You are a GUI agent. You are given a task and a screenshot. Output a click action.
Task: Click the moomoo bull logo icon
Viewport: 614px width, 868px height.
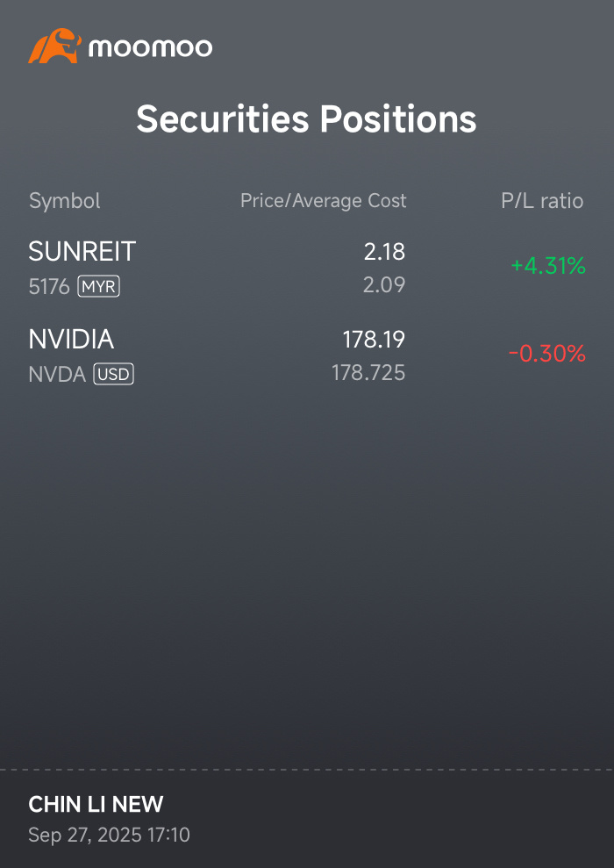[54, 47]
